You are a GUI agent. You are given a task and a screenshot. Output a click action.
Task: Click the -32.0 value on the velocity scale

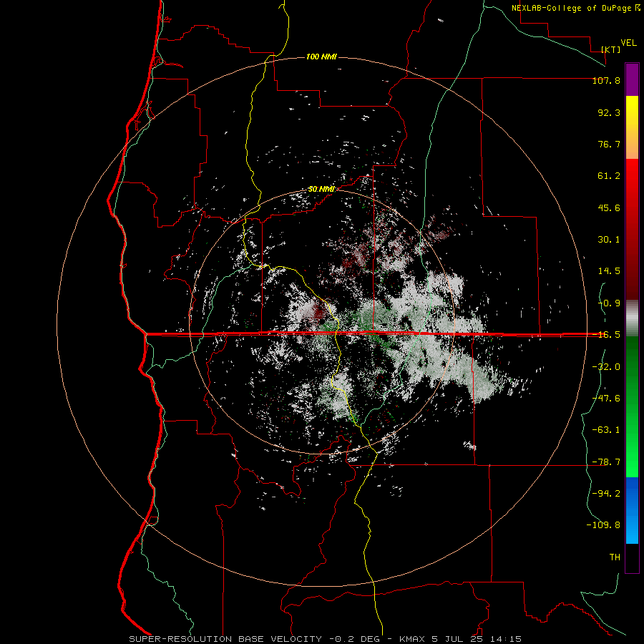point(606,367)
